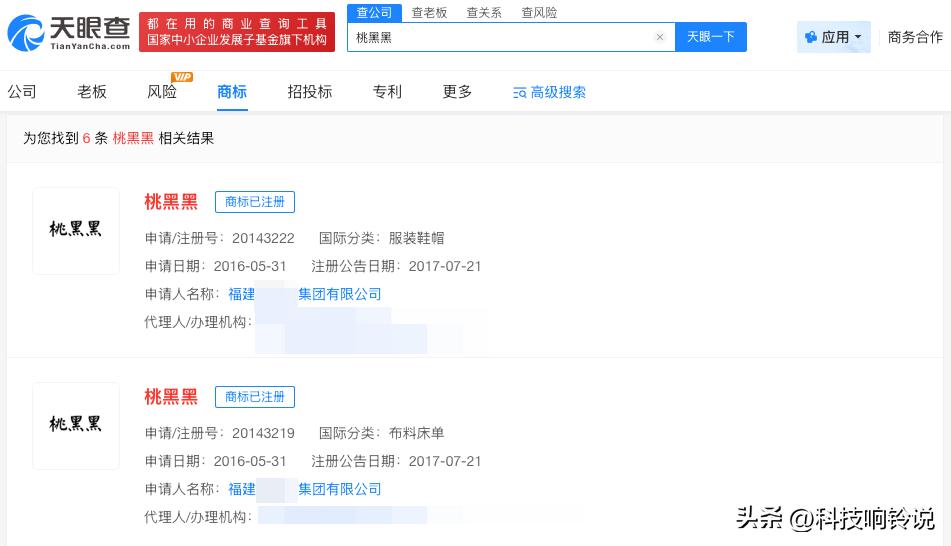Screen dimensions: 951x546
Task: Open trademark thumbnail for registration 20143219
Action: (x=76, y=425)
